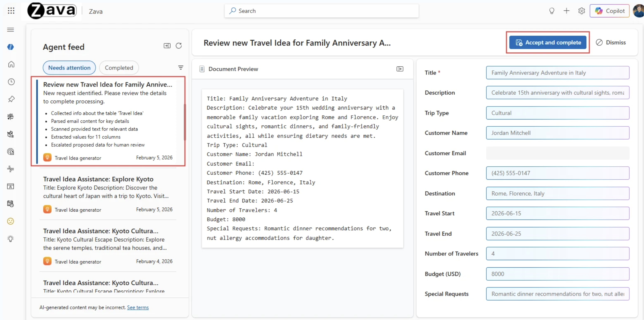Select the Needs attention tab
The width and height of the screenshot is (644, 320).
click(x=69, y=68)
